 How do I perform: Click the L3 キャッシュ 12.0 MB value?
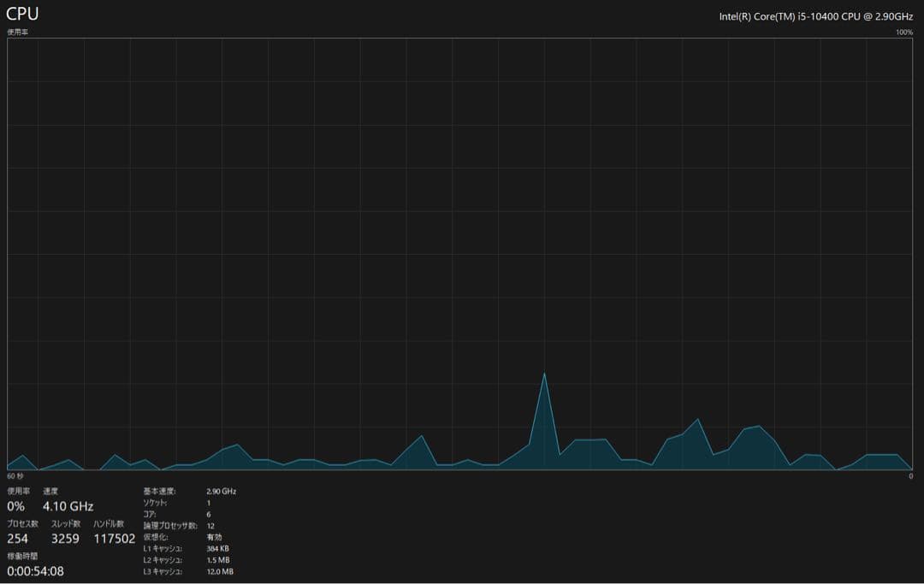pos(220,571)
